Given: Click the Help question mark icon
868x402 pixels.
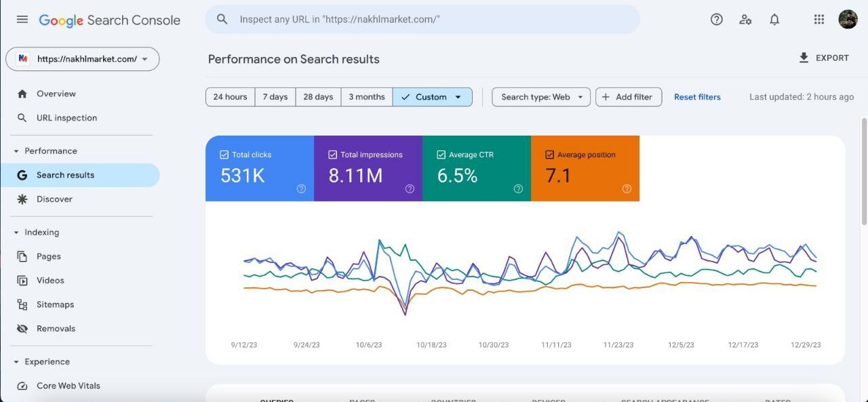Looking at the screenshot, I should click(716, 20).
